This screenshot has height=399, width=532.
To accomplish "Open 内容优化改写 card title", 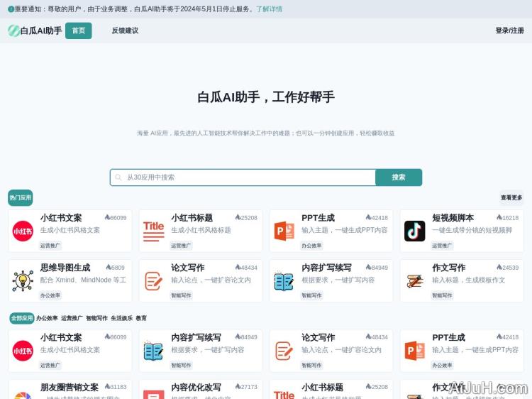I will coord(196,387).
